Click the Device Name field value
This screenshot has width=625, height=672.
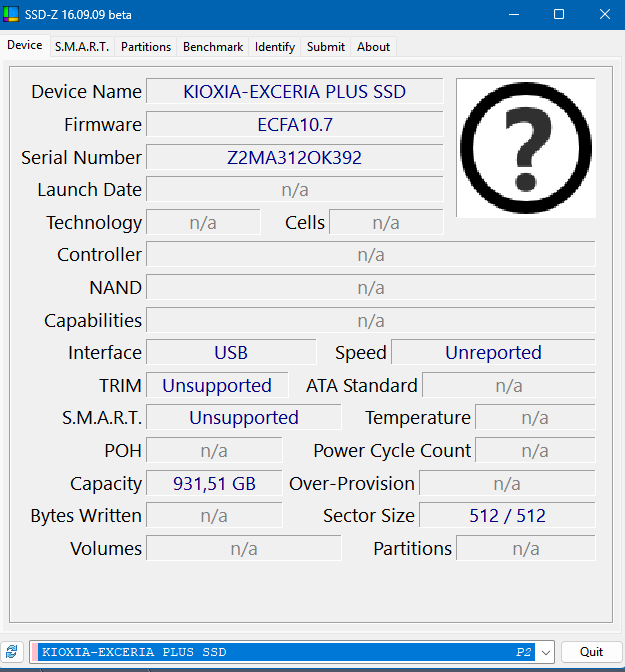pos(294,91)
